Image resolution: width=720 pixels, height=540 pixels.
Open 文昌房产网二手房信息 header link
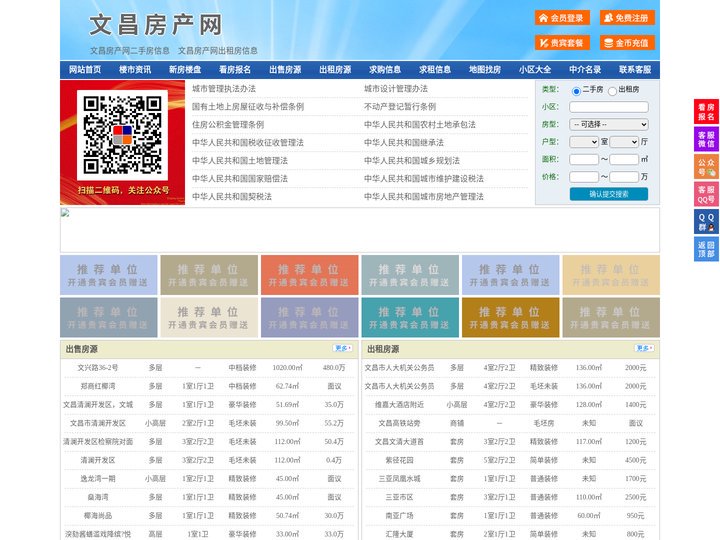click(130, 51)
